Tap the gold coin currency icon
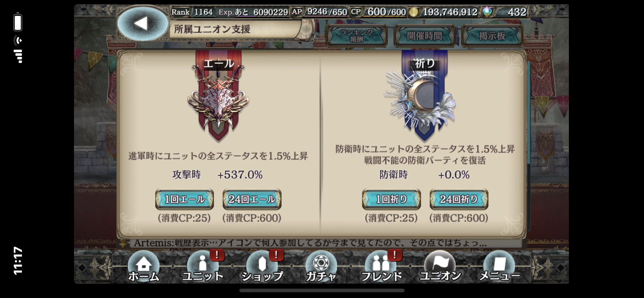 (414, 13)
